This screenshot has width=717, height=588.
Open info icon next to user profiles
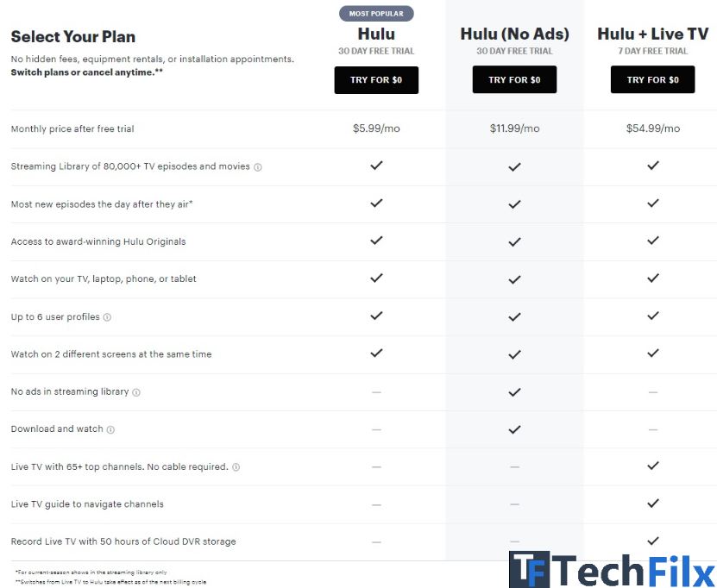click(x=107, y=317)
